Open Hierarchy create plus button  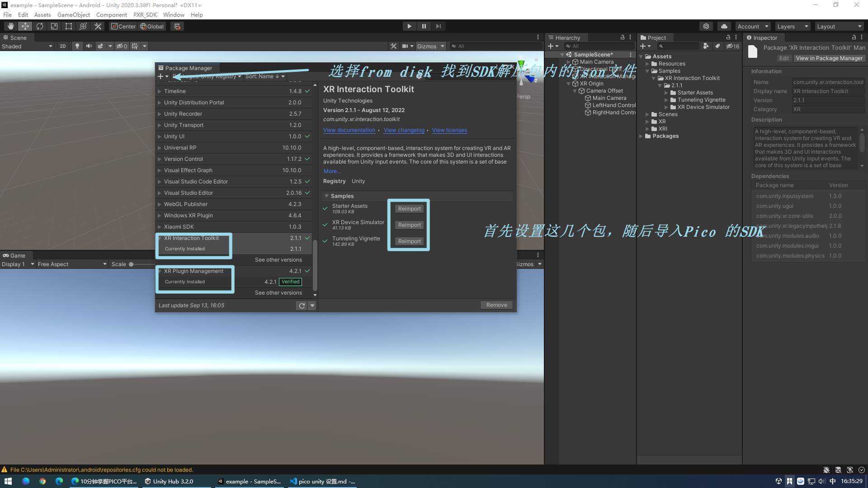[x=550, y=46]
